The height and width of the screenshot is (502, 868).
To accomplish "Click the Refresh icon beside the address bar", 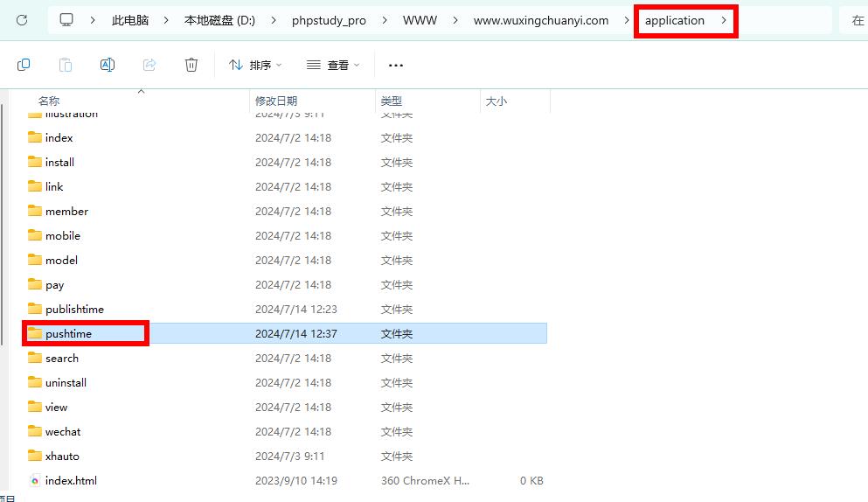I will pos(22,20).
